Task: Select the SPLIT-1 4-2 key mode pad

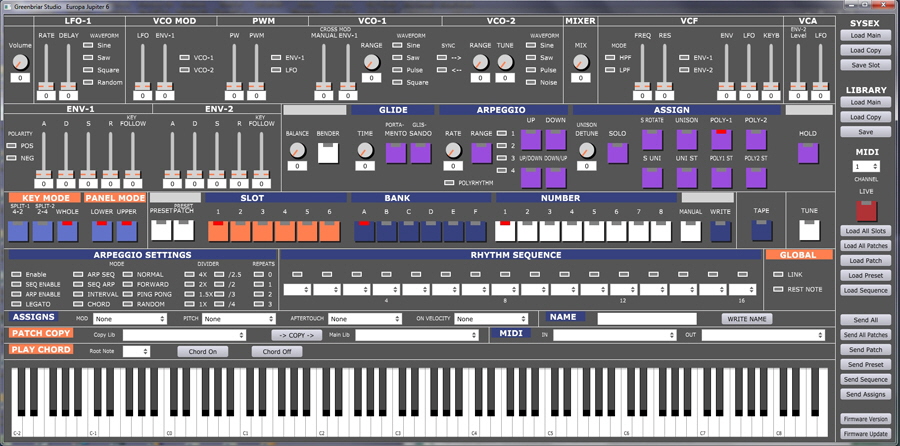Action: point(18,231)
